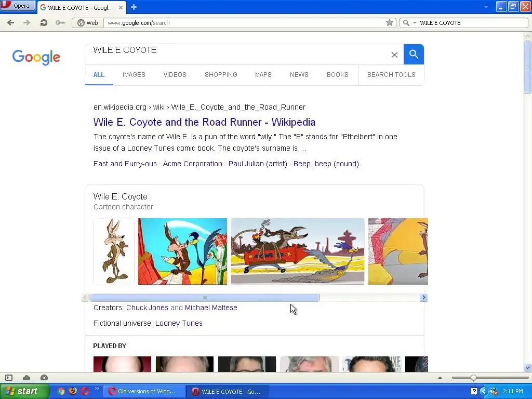The image size is (532, 399).
Task: Open SEARCH TOOLS options
Action: pyautogui.click(x=391, y=75)
